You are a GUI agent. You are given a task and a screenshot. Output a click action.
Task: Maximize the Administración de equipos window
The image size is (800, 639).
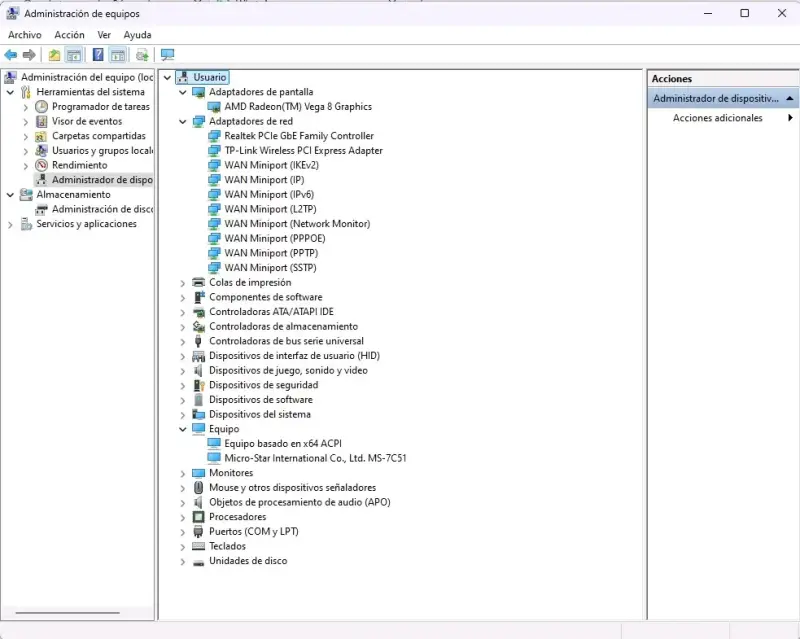(x=744, y=13)
